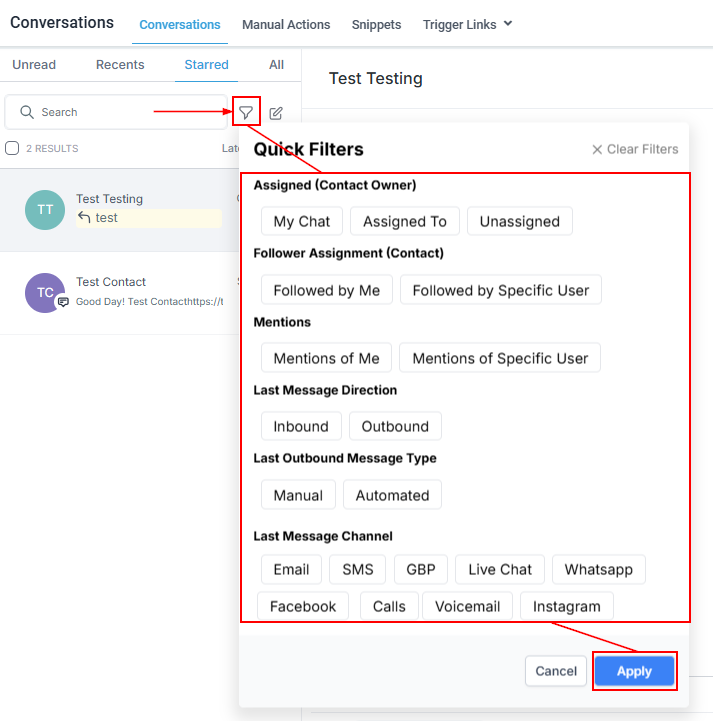Open the Snippets tab
Screen dimensions: 713x721
[376, 24]
